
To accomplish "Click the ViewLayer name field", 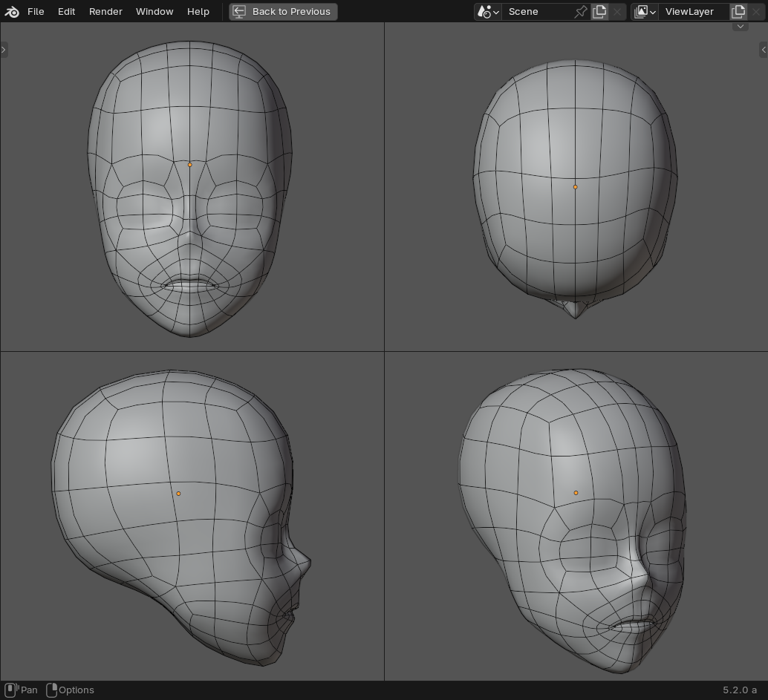I will (x=691, y=12).
